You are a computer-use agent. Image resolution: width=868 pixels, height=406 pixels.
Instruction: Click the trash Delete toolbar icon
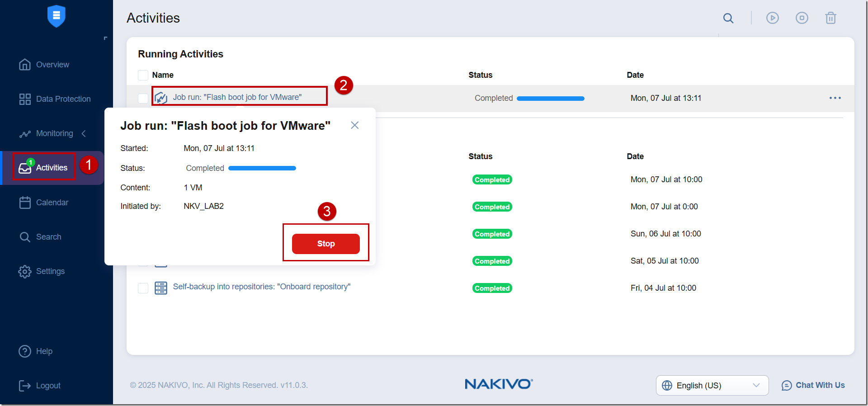pyautogui.click(x=831, y=18)
